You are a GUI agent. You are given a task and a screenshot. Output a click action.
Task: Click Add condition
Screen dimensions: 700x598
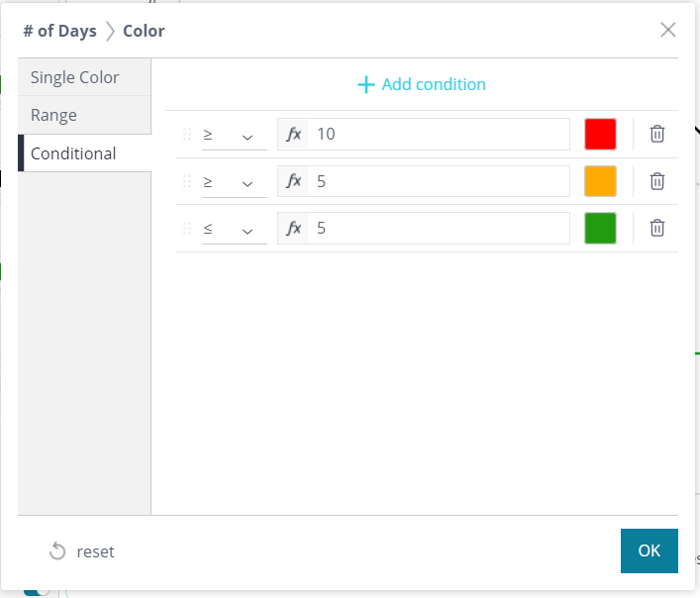point(422,84)
